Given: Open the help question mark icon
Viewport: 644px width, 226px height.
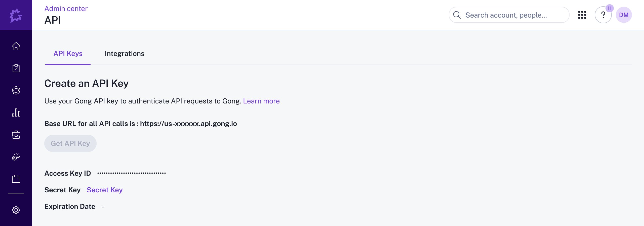Looking at the screenshot, I should coord(603,15).
